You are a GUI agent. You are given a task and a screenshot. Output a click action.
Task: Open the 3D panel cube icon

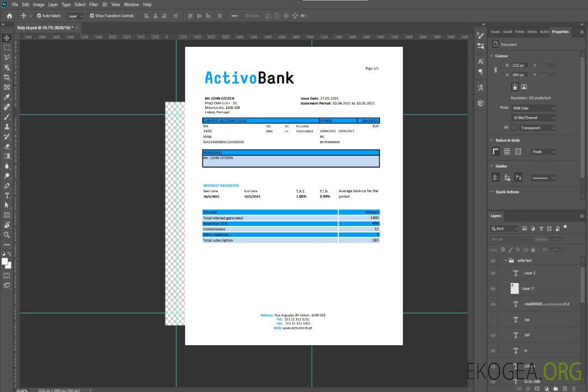click(481, 103)
